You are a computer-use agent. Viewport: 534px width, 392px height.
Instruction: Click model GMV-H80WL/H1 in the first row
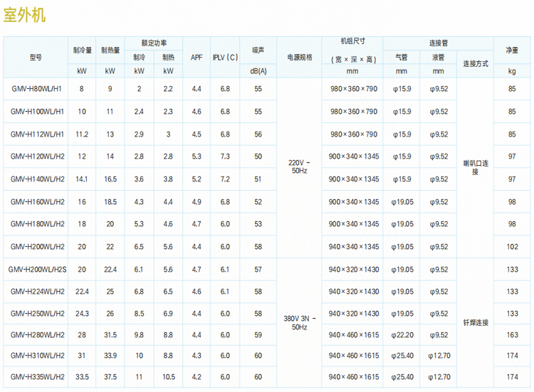pyautogui.click(x=37, y=89)
